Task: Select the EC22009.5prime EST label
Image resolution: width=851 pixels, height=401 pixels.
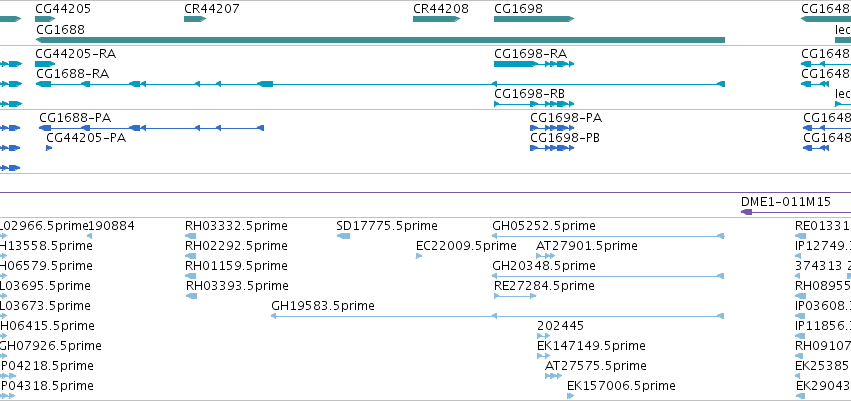Action: point(466,246)
